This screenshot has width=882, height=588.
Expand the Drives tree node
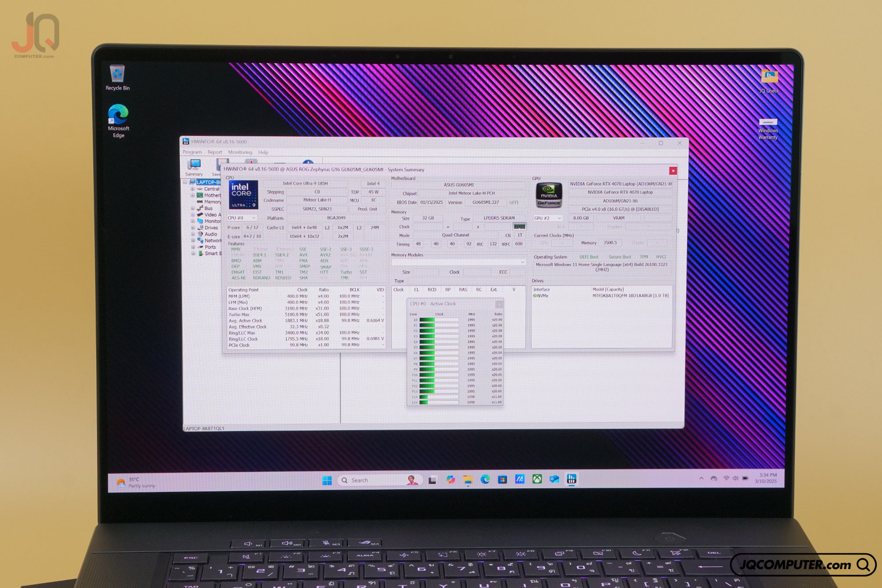coord(193,228)
